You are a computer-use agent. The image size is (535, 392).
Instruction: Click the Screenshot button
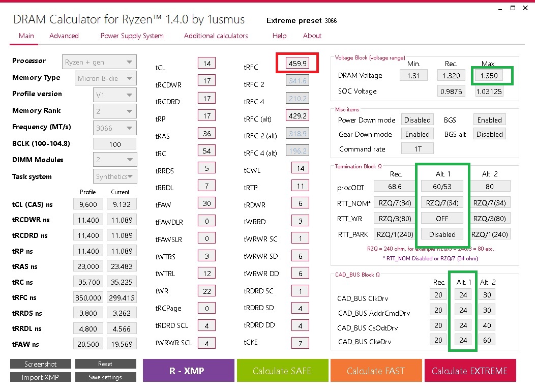click(x=41, y=364)
